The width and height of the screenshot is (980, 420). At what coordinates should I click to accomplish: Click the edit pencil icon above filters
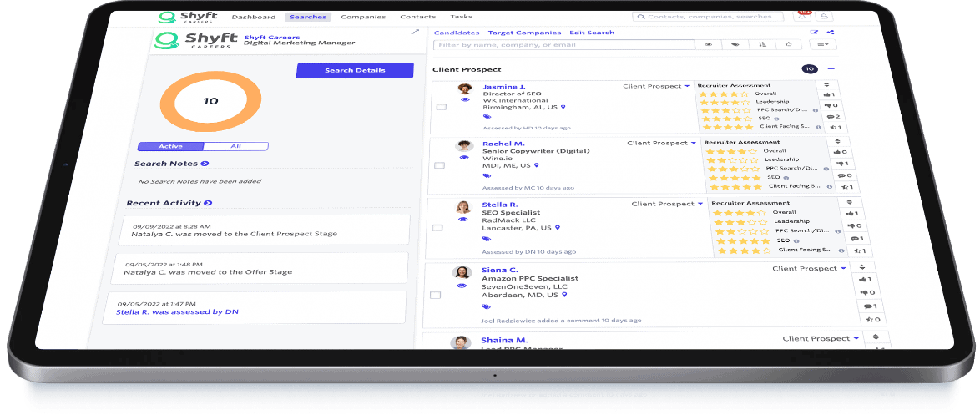[814, 33]
